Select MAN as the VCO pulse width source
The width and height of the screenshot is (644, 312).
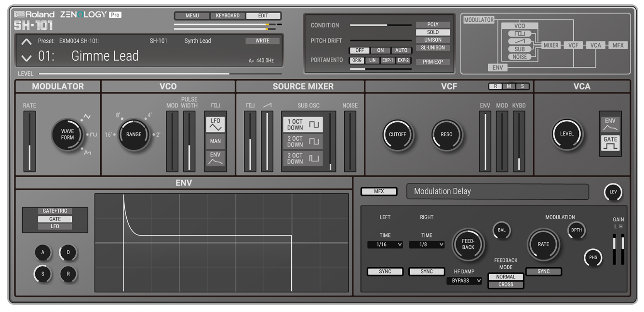pyautogui.click(x=215, y=141)
